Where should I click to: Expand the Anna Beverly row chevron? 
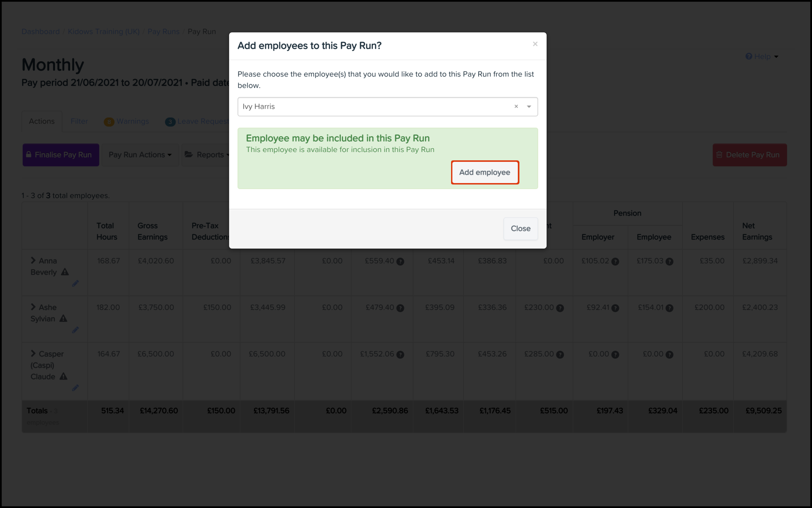pos(33,260)
